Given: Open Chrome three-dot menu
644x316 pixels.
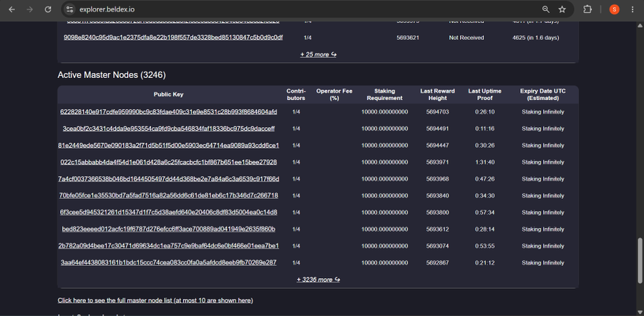Looking at the screenshot, I should (633, 9).
